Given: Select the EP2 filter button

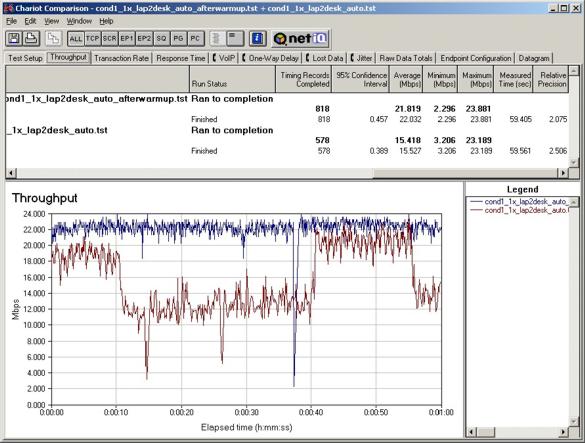Looking at the screenshot, I should pos(144,38).
